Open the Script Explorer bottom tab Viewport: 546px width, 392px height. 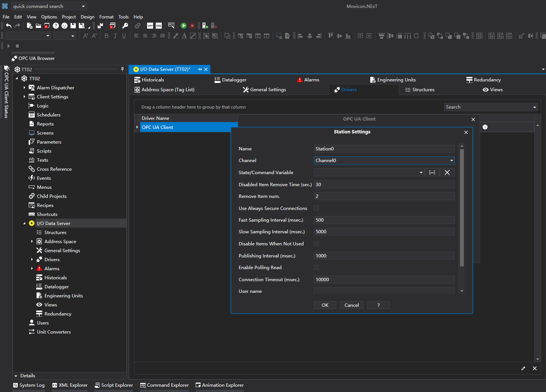[x=113, y=385]
